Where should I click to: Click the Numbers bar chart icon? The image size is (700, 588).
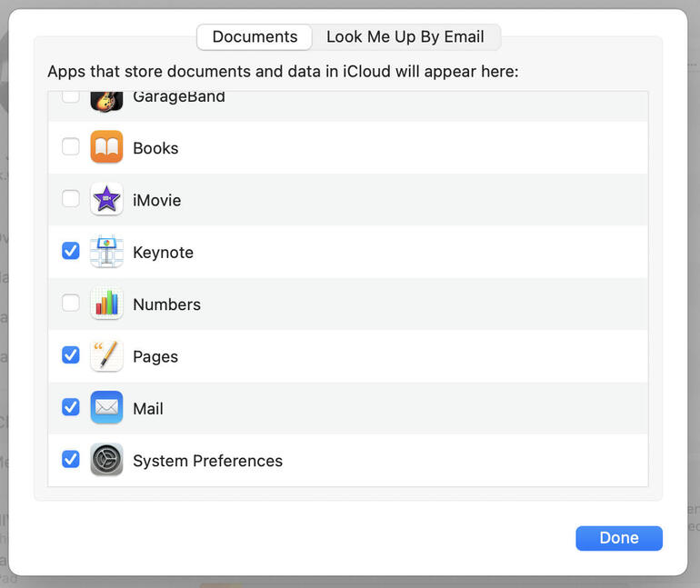pyautogui.click(x=106, y=304)
